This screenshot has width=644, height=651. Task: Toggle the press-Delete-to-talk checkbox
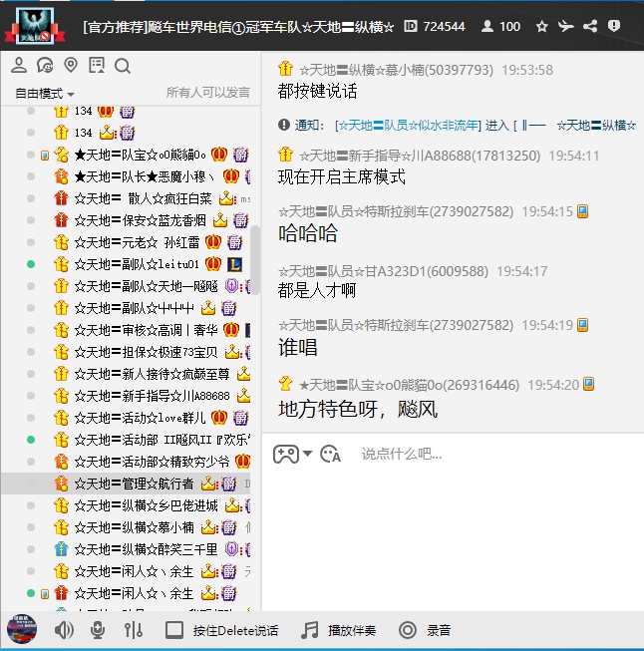[x=174, y=630]
